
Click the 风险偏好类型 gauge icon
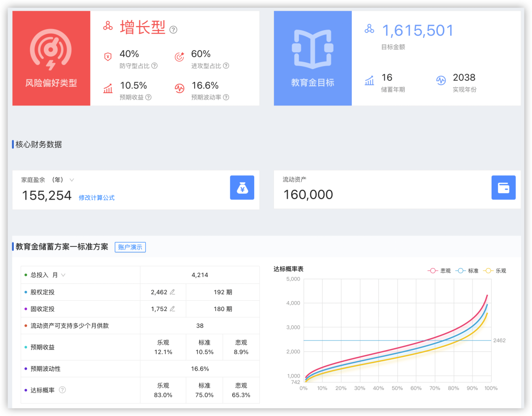pyautogui.click(x=51, y=50)
